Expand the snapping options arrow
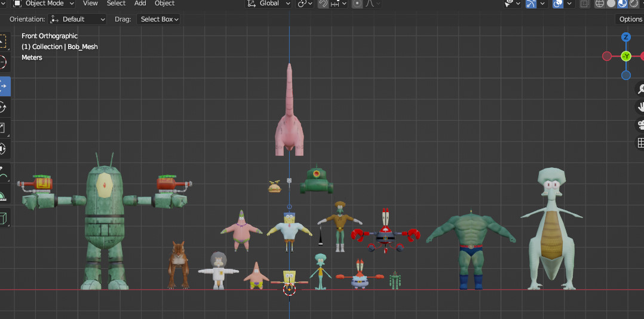644x319 pixels. click(344, 4)
